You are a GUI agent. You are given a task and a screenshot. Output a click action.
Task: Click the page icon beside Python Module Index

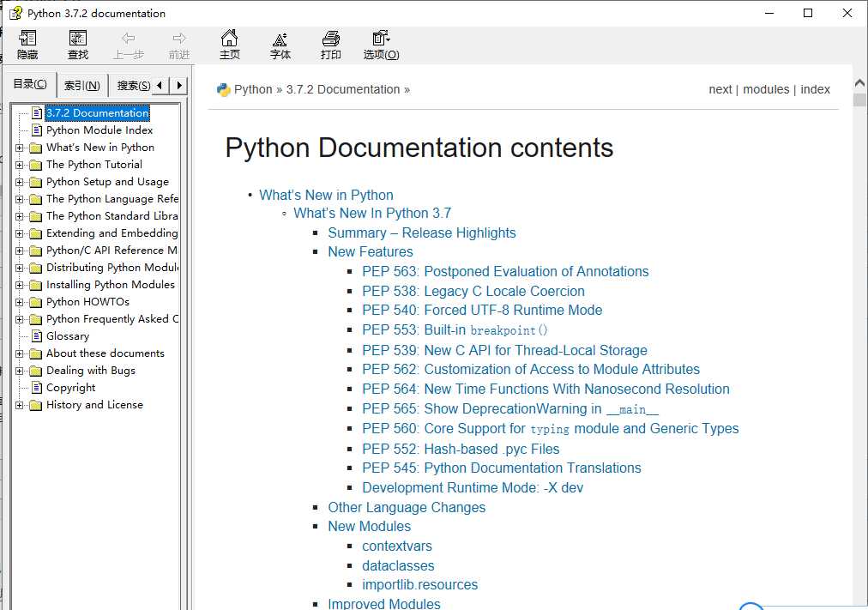37,130
